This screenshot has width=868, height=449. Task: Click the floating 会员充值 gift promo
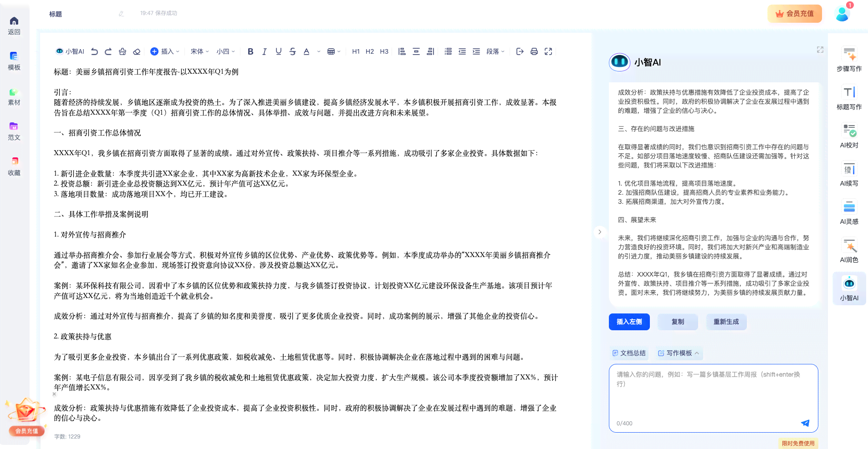tap(26, 417)
